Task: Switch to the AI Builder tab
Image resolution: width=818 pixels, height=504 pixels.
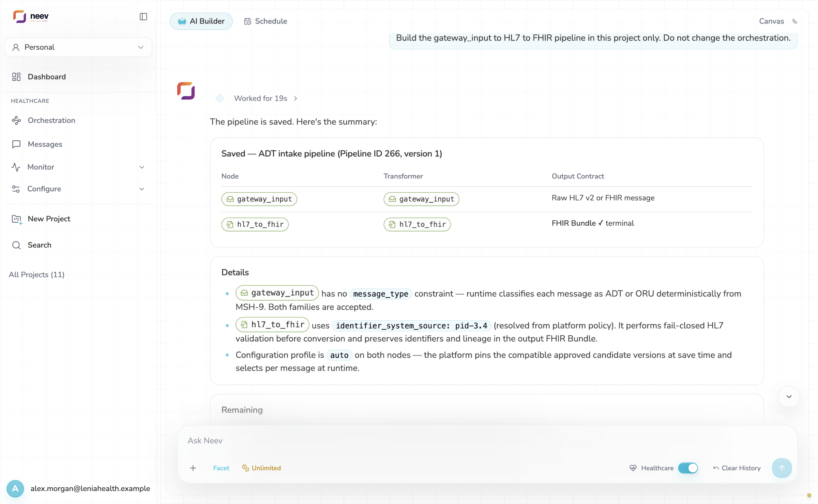Action: coord(201,21)
